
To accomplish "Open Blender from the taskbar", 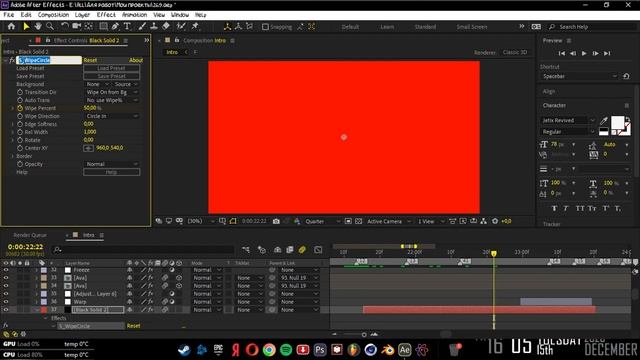I will coord(388,350).
